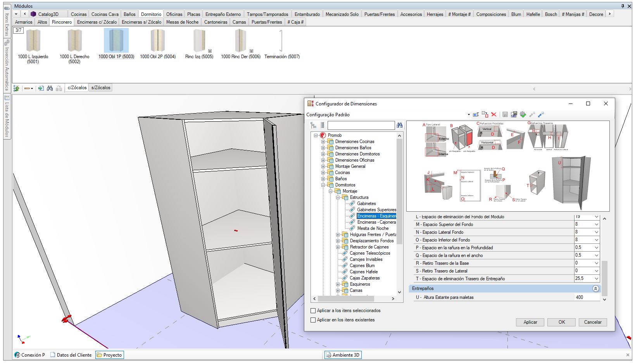Screen dimensions: 635x364
Task: Click the expand tree hierarchy icon above the tree
Action: point(314,125)
